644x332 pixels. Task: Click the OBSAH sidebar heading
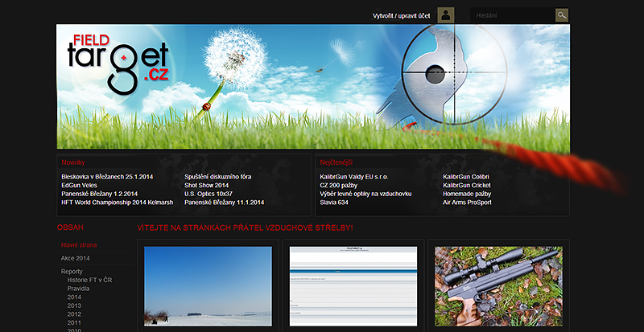tap(70, 227)
